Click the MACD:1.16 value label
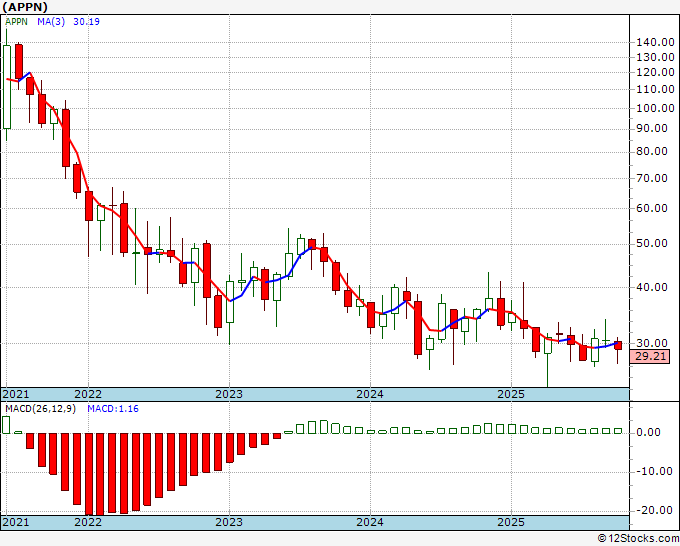This screenshot has width=680, height=546. coord(113,409)
